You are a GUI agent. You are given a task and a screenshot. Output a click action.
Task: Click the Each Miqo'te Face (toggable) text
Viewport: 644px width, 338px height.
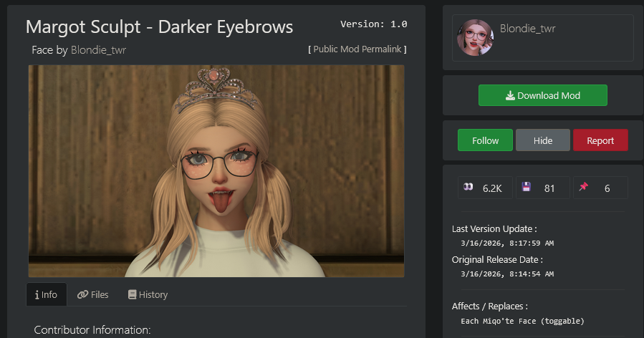(522, 321)
